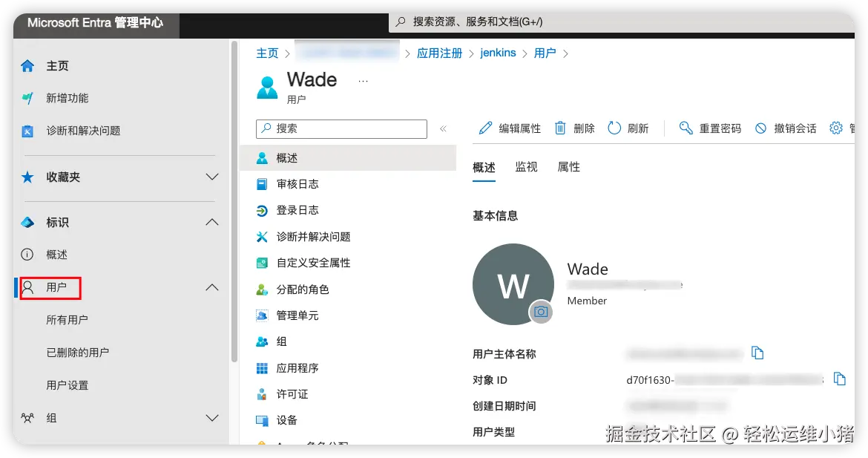Screen dimensions: 868x458
Task: Click the 搜索 field in user menu
Action: pyautogui.click(x=341, y=129)
